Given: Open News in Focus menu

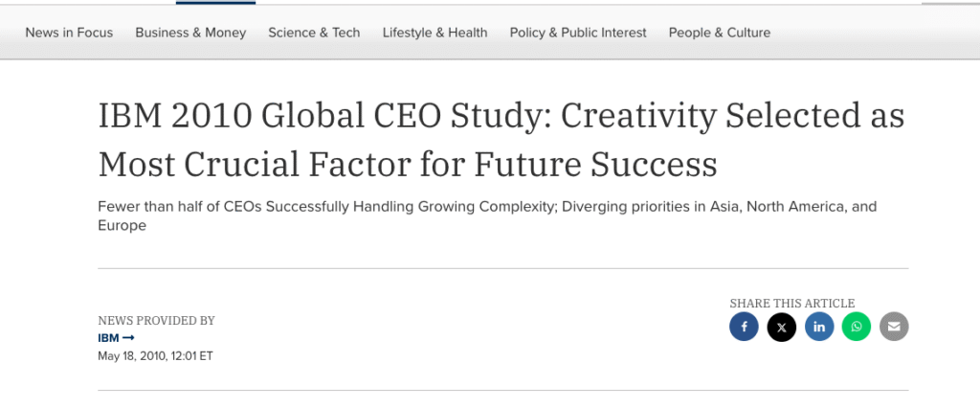Looking at the screenshot, I should tap(69, 33).
